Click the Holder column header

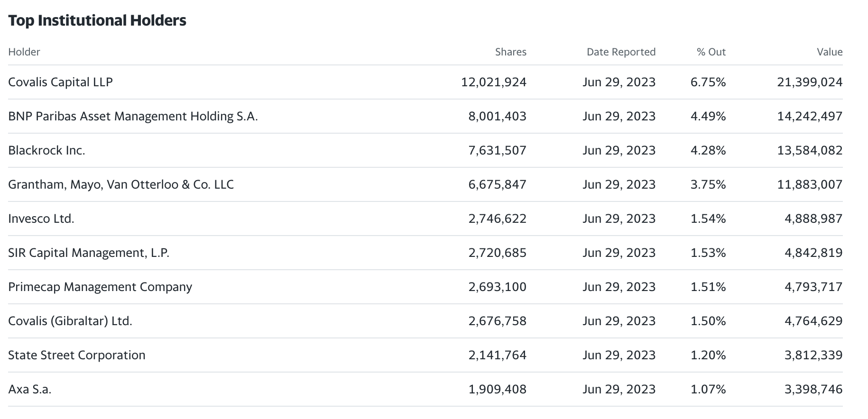[x=24, y=52]
